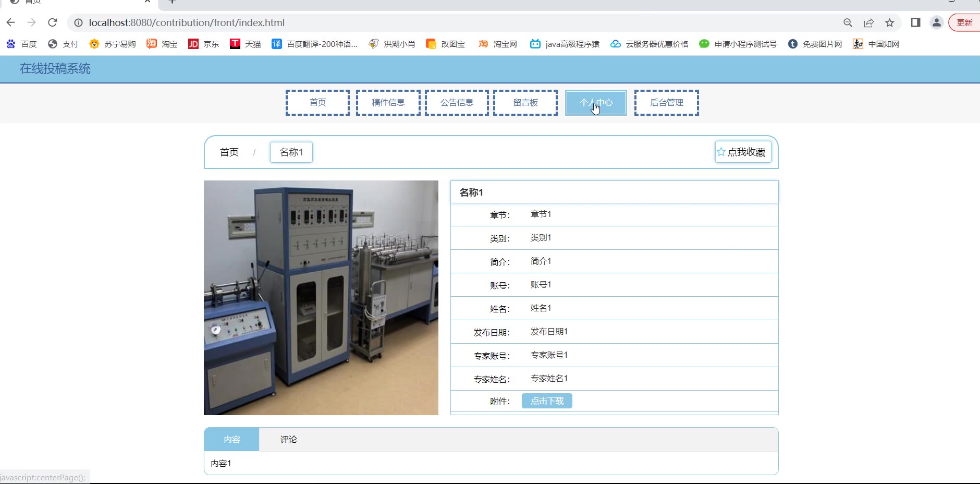Click the 点我收藏 favorite button

point(743,152)
